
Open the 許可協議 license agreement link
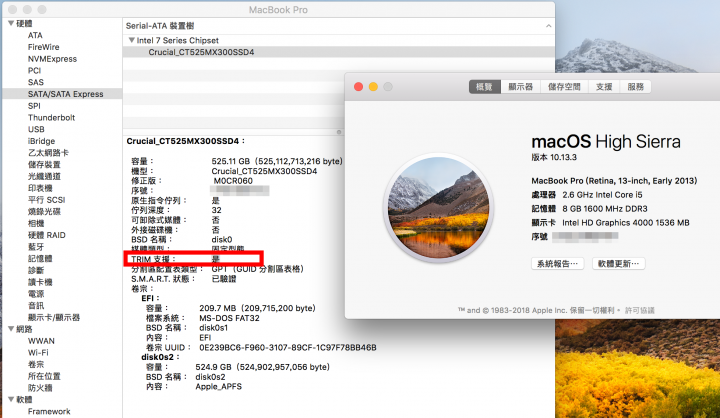click(640, 311)
